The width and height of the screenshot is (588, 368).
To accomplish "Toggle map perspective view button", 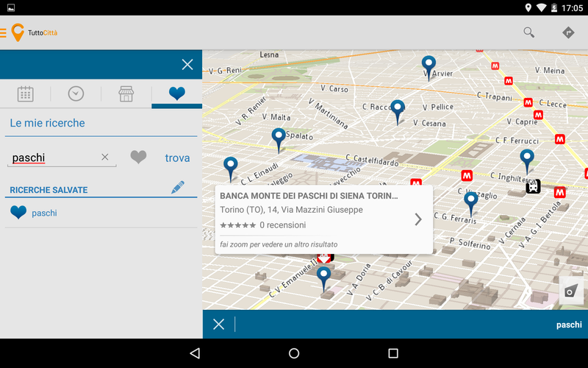I will [572, 290].
